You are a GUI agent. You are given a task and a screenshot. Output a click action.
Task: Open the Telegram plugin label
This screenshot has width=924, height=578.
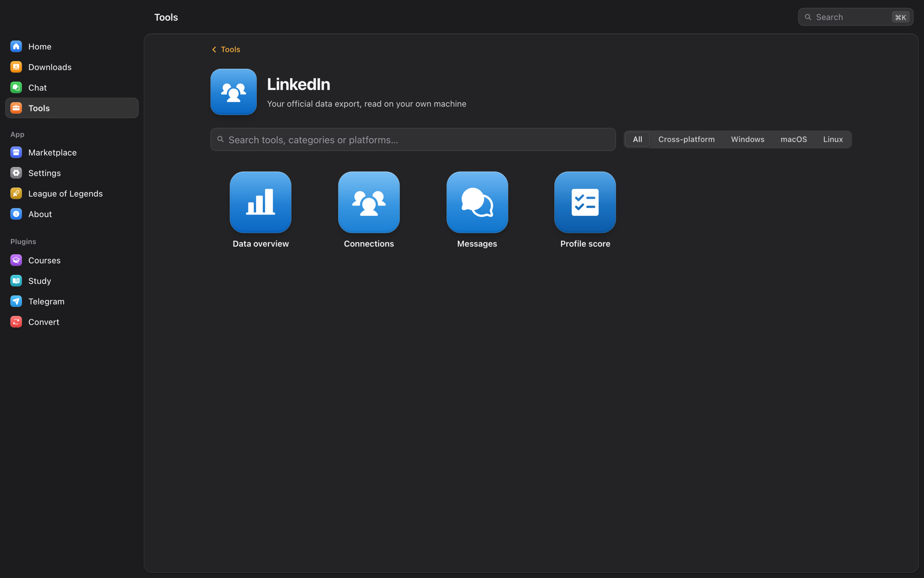click(x=46, y=301)
